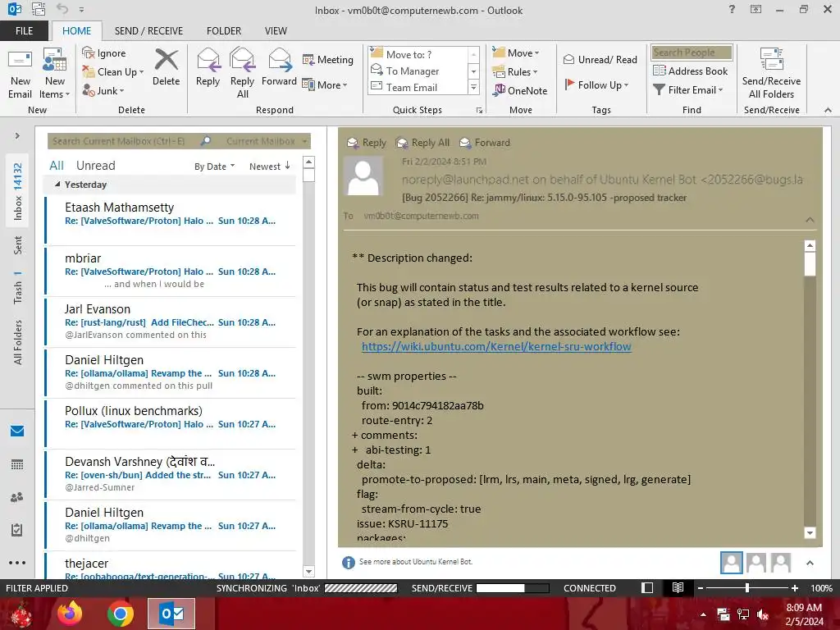This screenshot has width=840, height=630.
Task: Switch to the VIEW tab
Action: coord(276,31)
